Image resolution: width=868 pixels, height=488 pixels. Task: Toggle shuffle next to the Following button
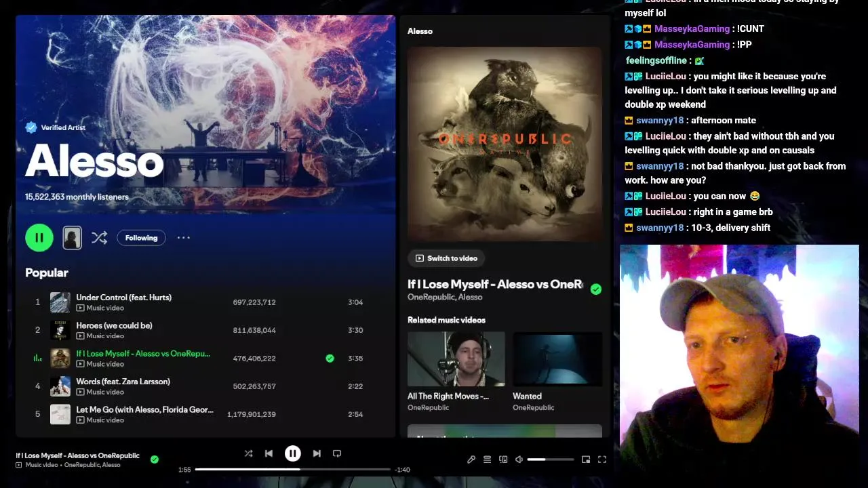pyautogui.click(x=100, y=238)
